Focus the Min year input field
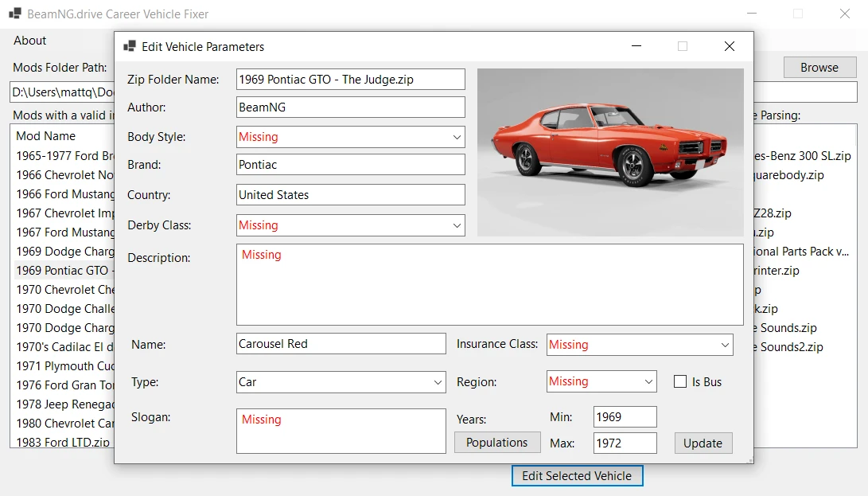 click(x=625, y=417)
